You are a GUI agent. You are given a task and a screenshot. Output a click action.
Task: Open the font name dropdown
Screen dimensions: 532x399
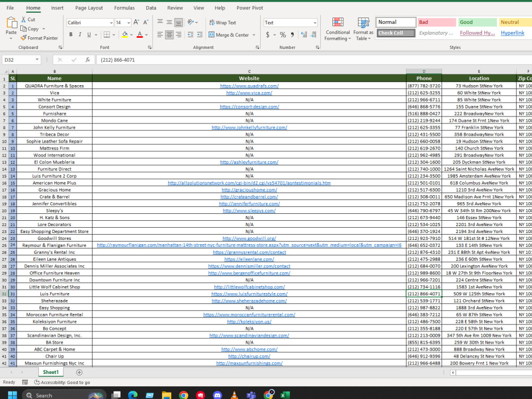pyautogui.click(x=111, y=23)
